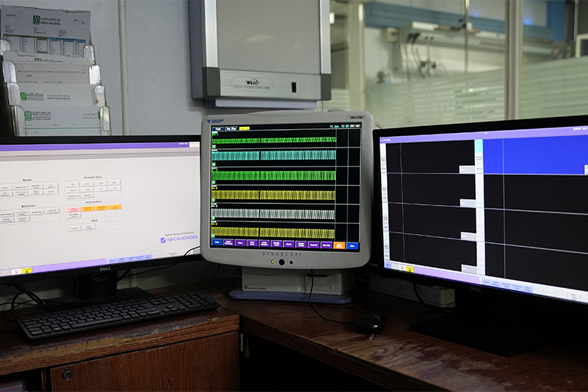Open the first button under the Bed Screen heading
Image resolution: width=588 pixels, height=392 pixels.
pyautogui.click(x=6, y=213)
